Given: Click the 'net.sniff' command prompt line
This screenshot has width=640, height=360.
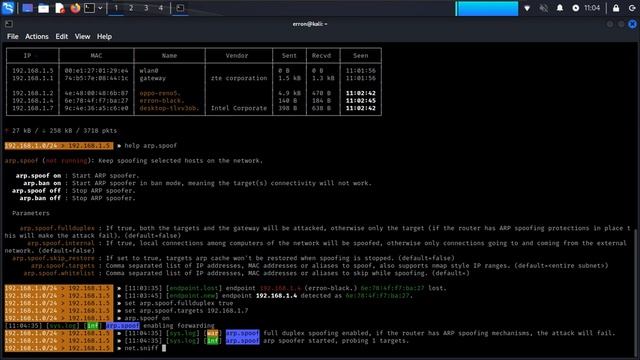Looking at the screenshot, I should click(x=141, y=348).
